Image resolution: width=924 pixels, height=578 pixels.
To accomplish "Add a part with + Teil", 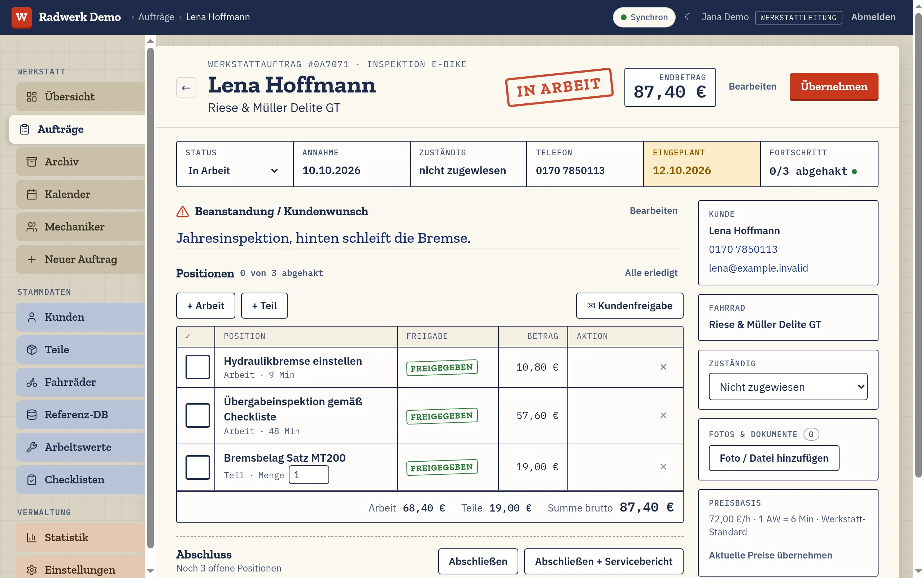I will [264, 306].
